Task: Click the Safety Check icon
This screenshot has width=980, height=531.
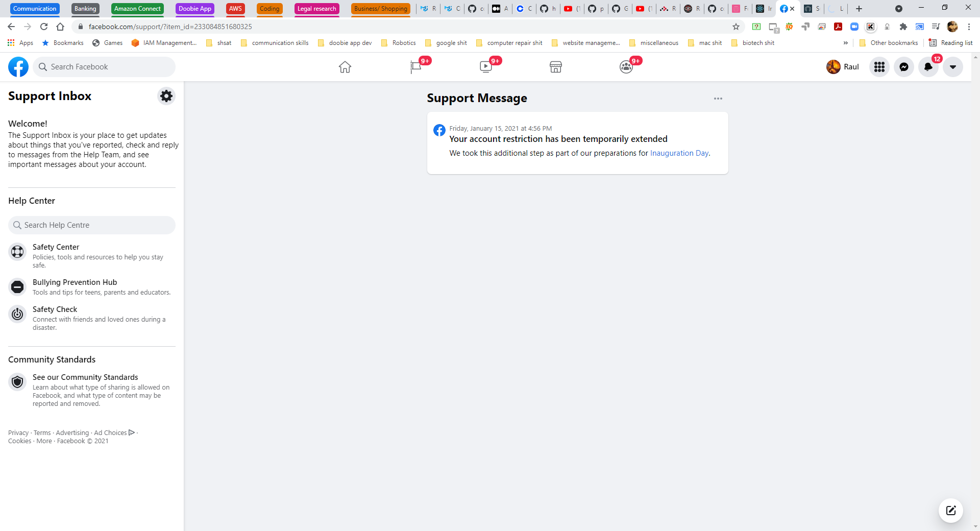Action: (17, 314)
